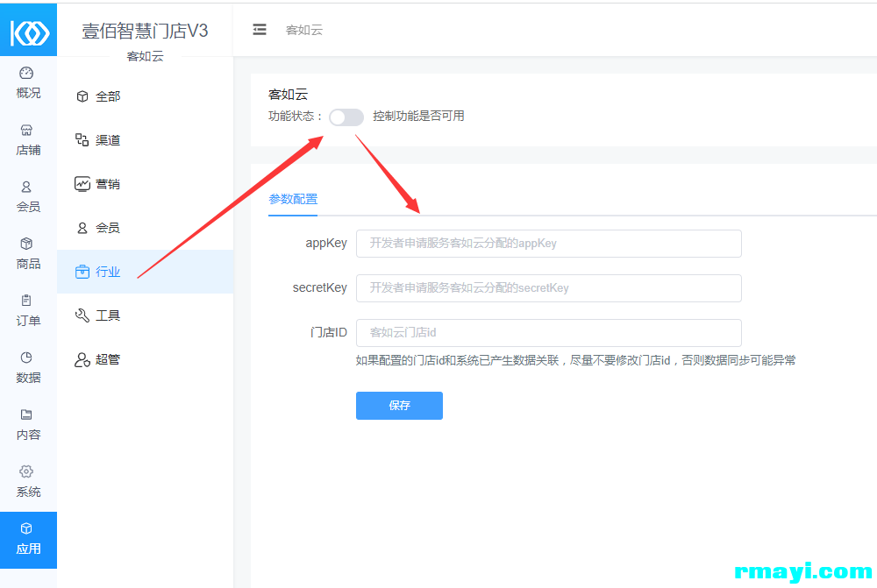Image resolution: width=877 pixels, height=588 pixels.
Task: Select 营销 in the app category menu
Action: pyautogui.click(x=145, y=184)
